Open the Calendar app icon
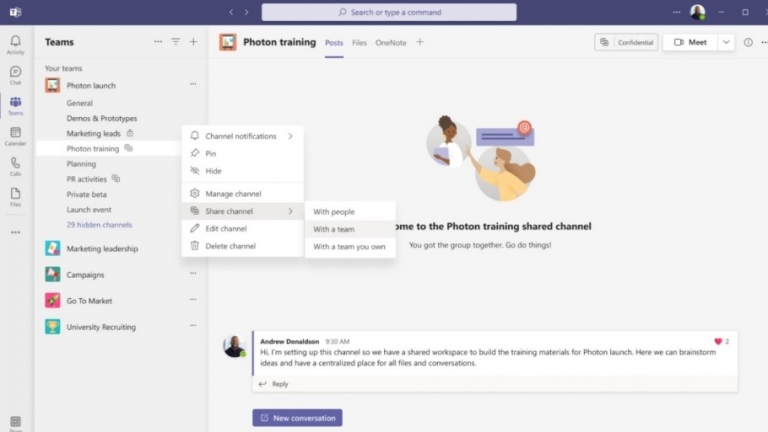The height and width of the screenshot is (432, 768). (15, 136)
